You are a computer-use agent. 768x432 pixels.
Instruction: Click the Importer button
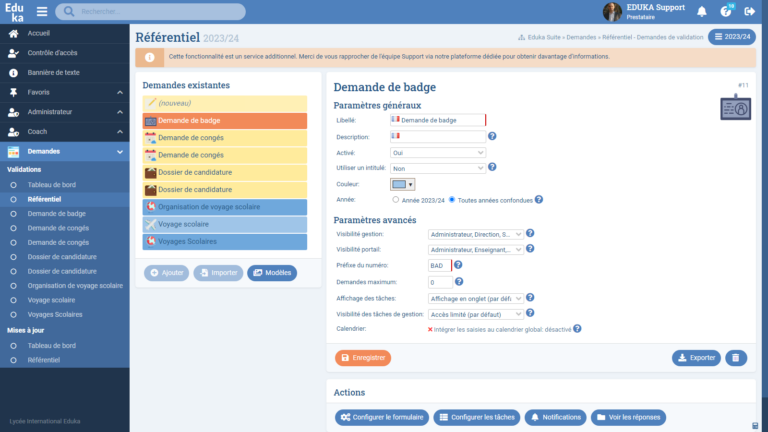[218, 273]
